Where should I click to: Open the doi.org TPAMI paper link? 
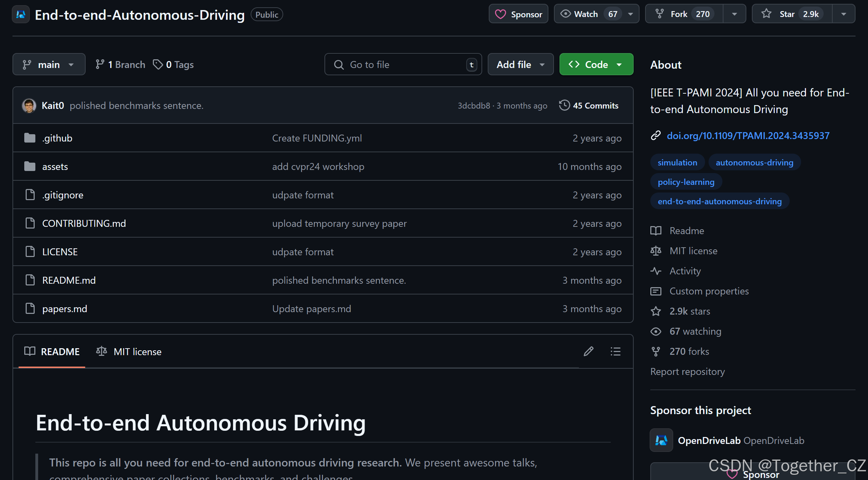(x=748, y=136)
